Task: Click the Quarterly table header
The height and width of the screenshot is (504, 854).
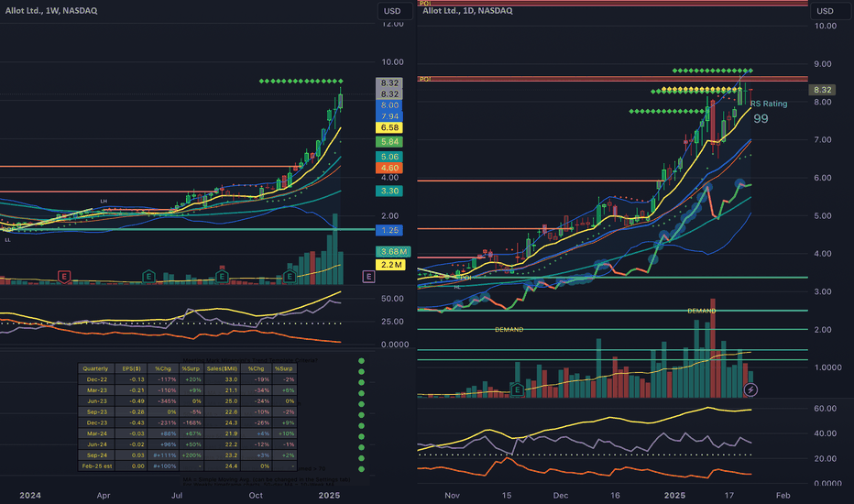Action: click(96, 369)
